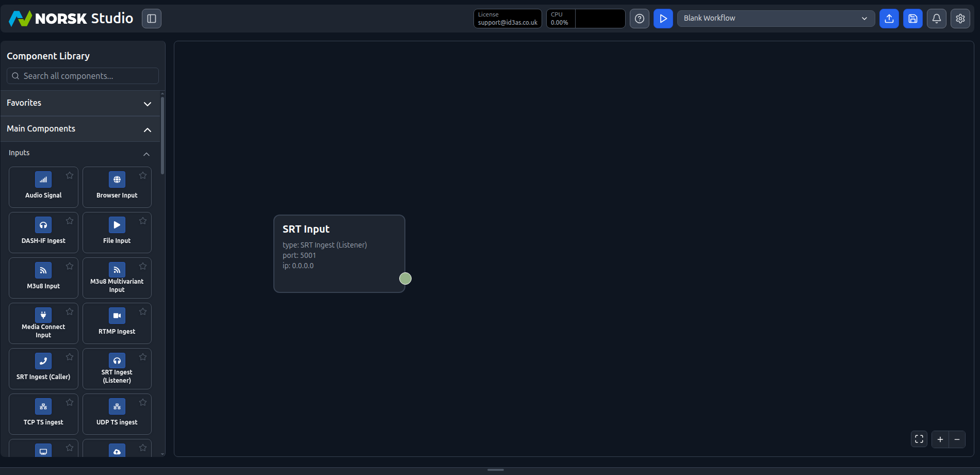Screen dimensions: 980x475
Task: Favorite the UDP TS ingest star
Action: pos(143,402)
